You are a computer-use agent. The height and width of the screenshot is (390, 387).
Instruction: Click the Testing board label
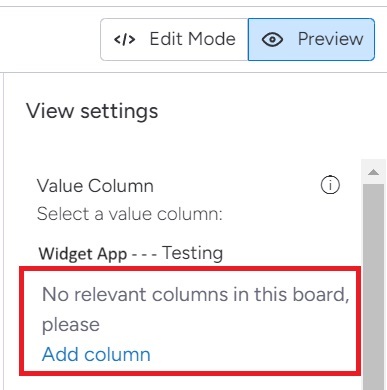193,253
